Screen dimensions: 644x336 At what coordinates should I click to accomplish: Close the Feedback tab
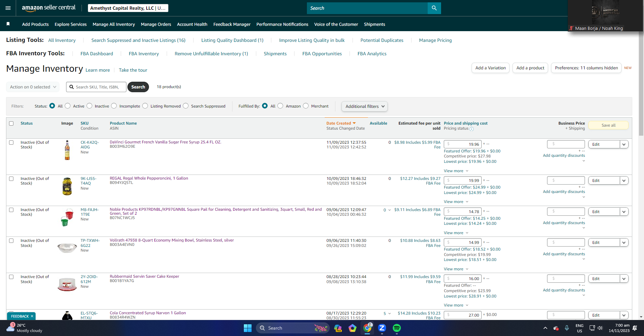pyautogui.click(x=32, y=316)
